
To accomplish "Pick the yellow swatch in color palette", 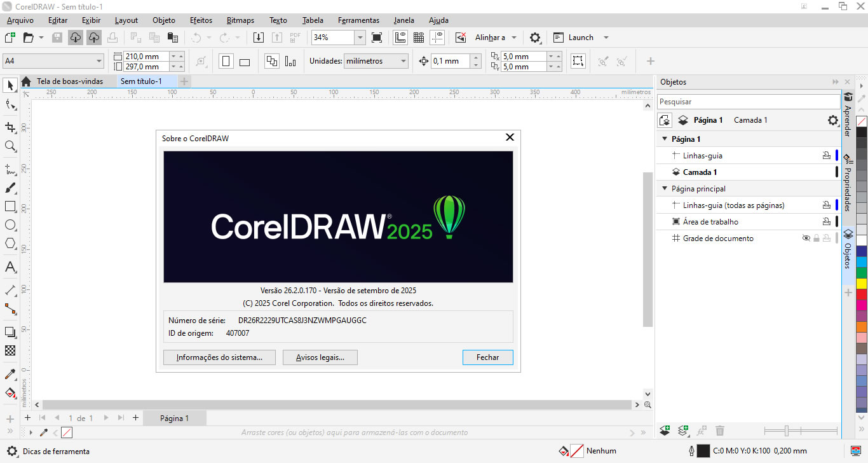I will coord(862,283).
